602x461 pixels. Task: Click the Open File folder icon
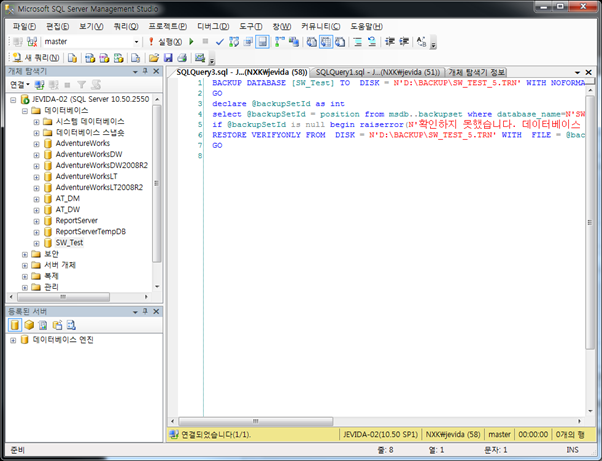tap(154, 58)
